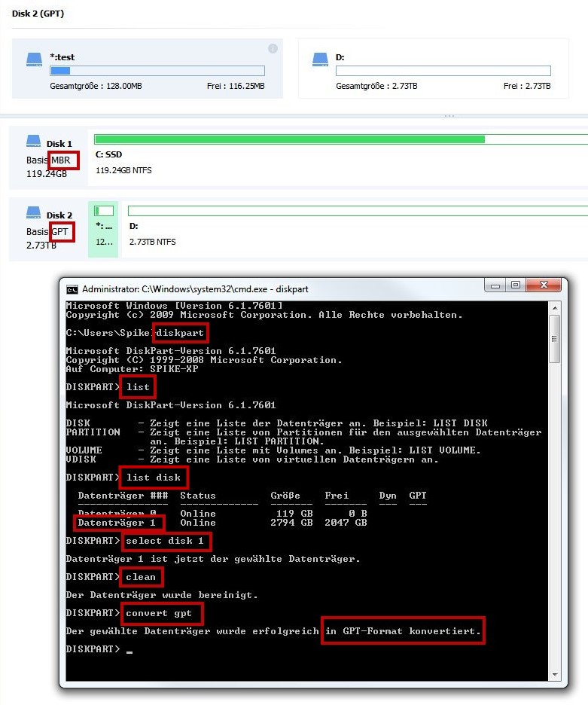
Task: Minimize the cmd.exe window
Action: click(495, 285)
